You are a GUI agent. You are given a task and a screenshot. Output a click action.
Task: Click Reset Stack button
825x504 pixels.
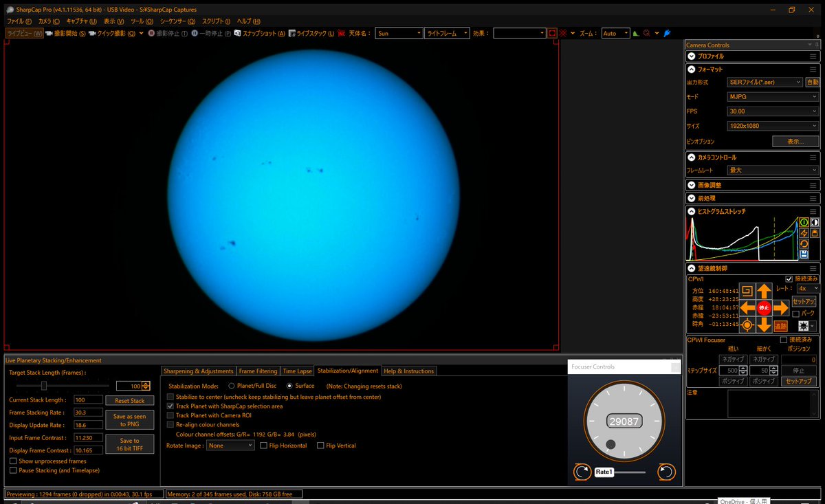pyautogui.click(x=129, y=400)
